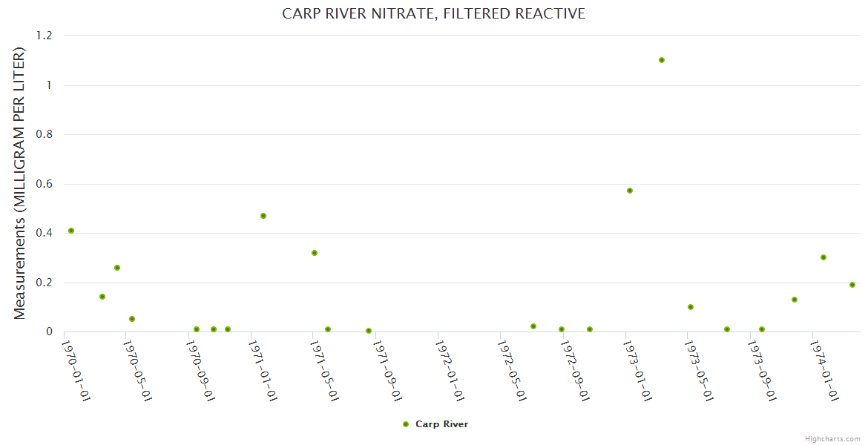Click the green Carp River legend marker
This screenshot has height=445, width=868.
406,424
